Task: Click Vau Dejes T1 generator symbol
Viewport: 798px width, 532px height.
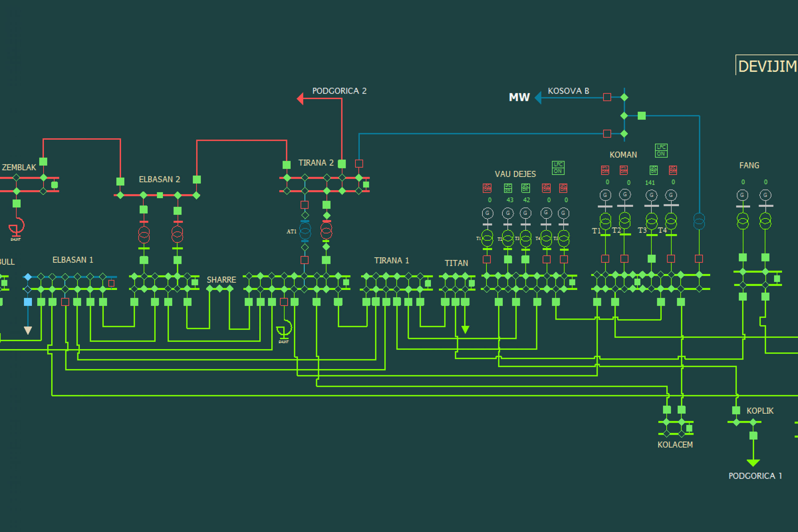Action: 487,213
